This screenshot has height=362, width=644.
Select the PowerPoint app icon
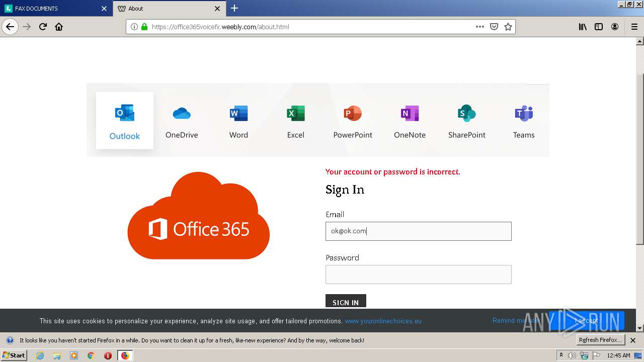(x=353, y=121)
